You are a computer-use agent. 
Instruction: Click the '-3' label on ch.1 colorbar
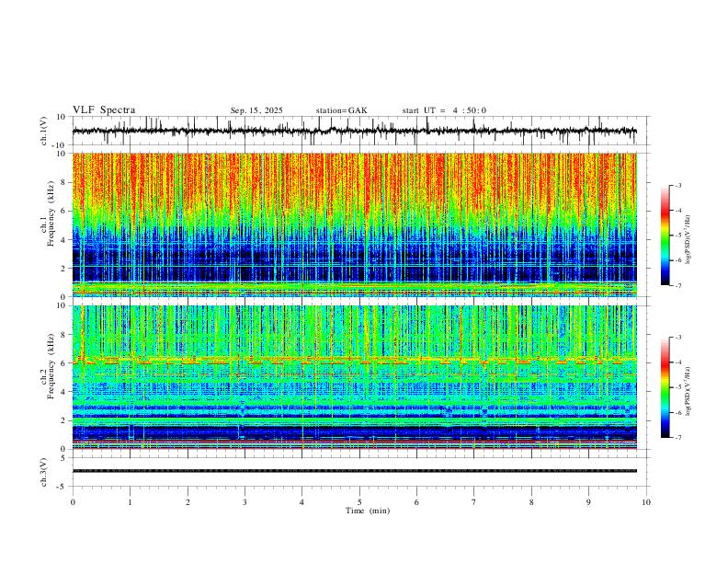click(x=677, y=185)
